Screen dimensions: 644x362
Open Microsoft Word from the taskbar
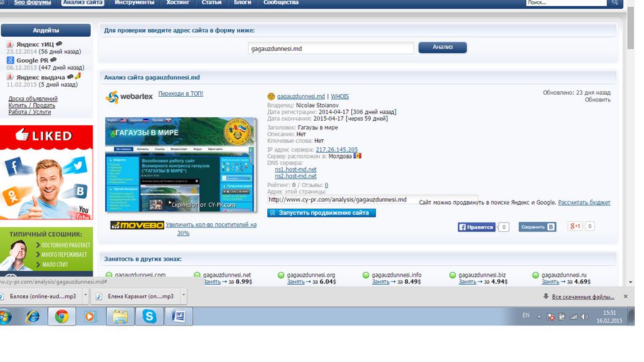(x=179, y=317)
